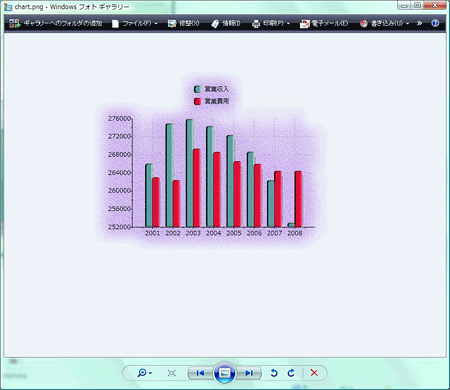
Task: Go to the next picture
Action: 249,373
